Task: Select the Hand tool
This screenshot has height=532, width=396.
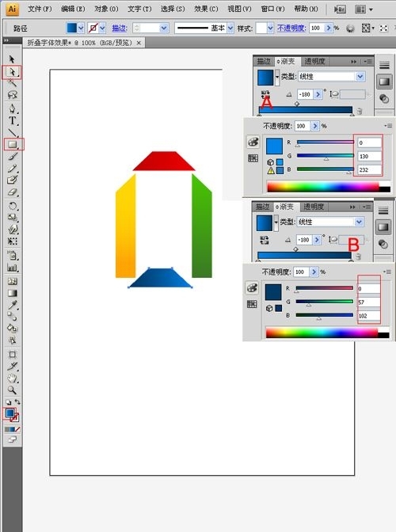Action: pyautogui.click(x=12, y=378)
